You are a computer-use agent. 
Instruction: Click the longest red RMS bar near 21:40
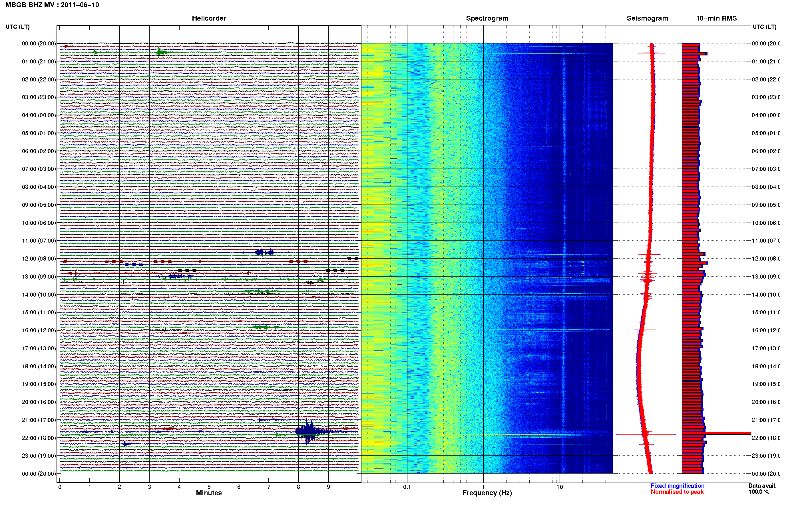point(716,433)
